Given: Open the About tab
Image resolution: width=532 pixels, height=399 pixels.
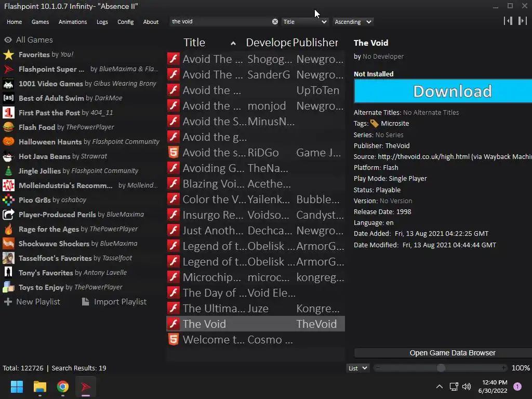Looking at the screenshot, I should [151, 22].
